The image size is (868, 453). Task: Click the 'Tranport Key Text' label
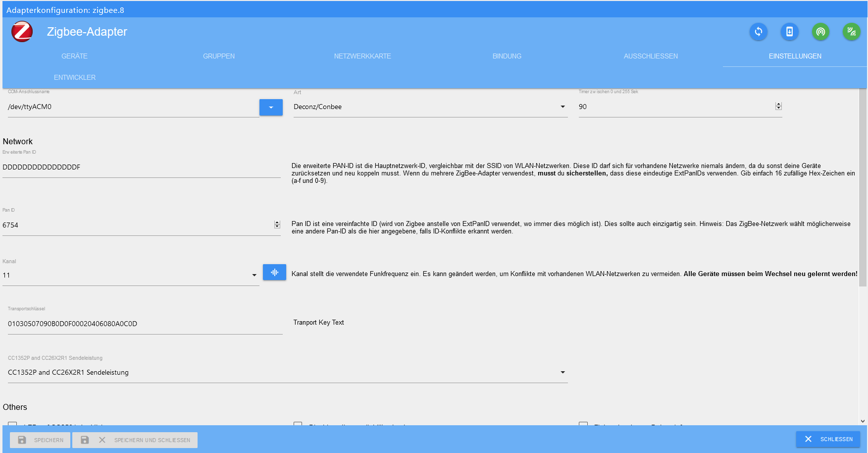[318, 323]
